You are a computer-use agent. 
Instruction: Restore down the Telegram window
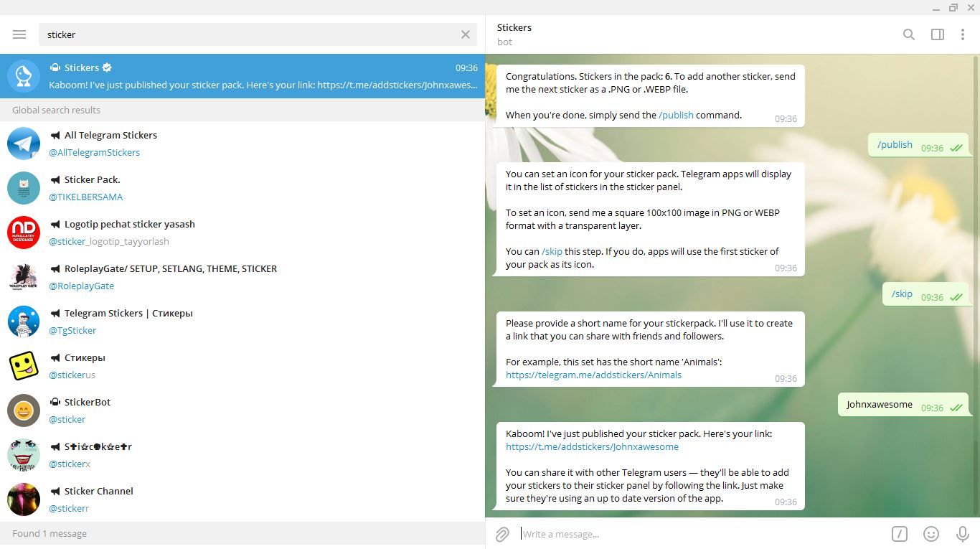click(x=953, y=8)
